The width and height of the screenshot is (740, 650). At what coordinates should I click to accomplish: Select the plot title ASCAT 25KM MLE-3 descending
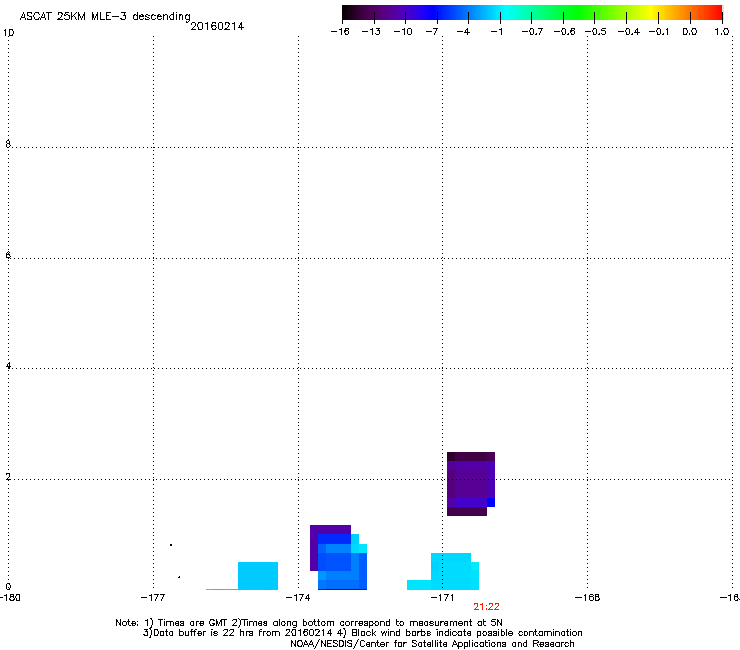105,17
